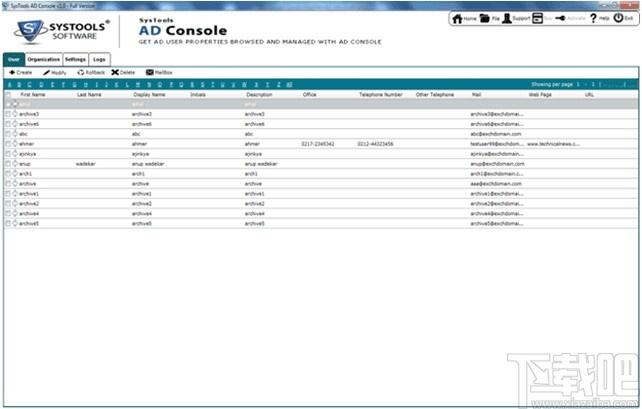Switch to the User tab
The height and width of the screenshot is (409, 642).
coord(14,59)
